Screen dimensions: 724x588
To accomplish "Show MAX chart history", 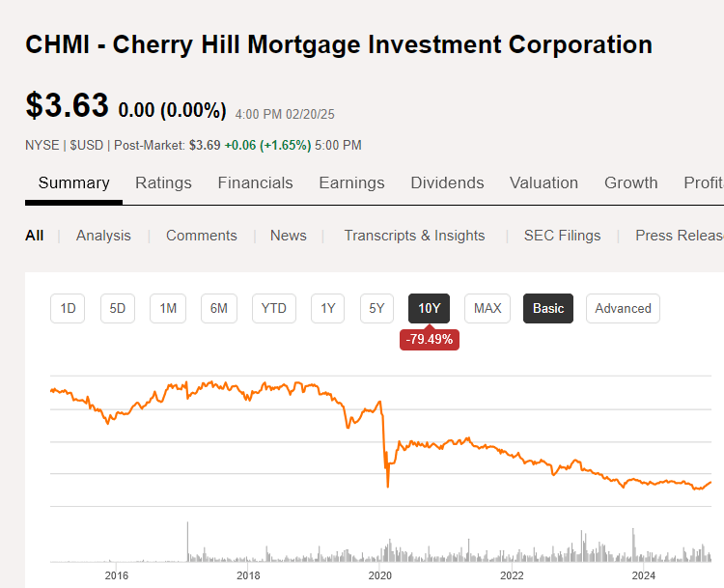I will point(487,308).
